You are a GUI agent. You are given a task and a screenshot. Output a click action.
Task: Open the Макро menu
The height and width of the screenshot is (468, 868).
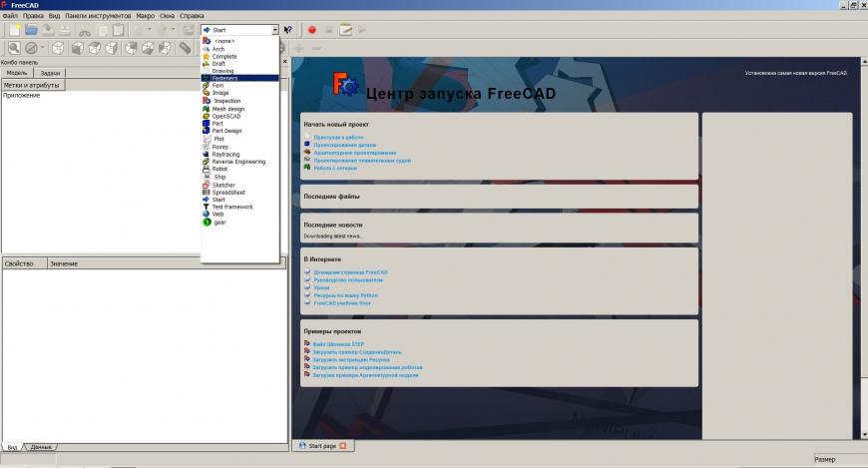146,16
